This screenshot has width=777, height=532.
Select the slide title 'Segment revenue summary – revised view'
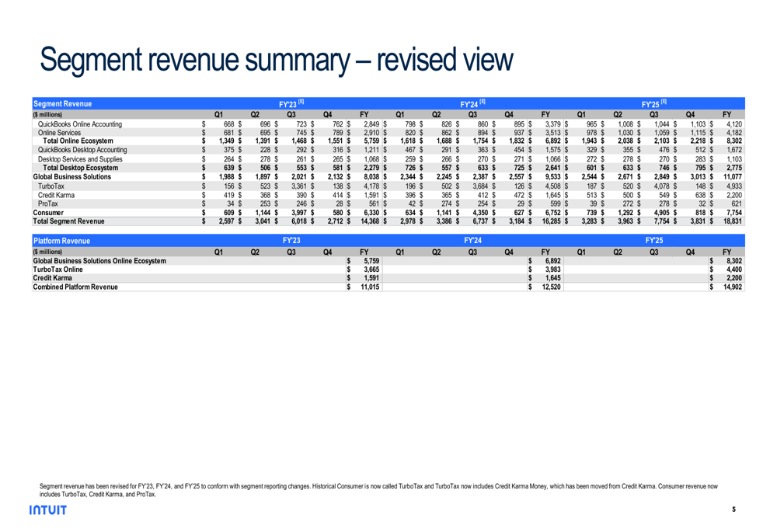(x=277, y=60)
